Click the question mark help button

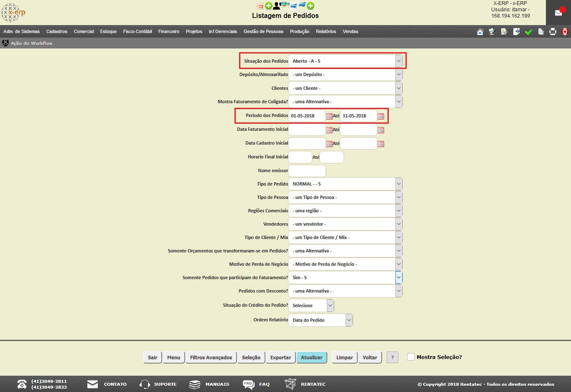coord(393,357)
